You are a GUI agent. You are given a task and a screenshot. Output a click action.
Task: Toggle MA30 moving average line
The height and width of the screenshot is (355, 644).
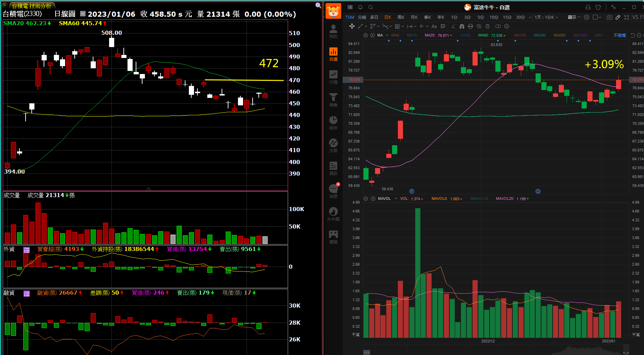[x=465, y=35]
